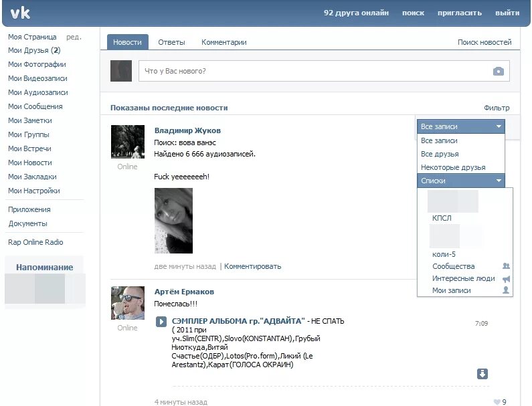Open Мои Заметки
Screen dimensions: 532x406
pyautogui.click(x=30, y=121)
